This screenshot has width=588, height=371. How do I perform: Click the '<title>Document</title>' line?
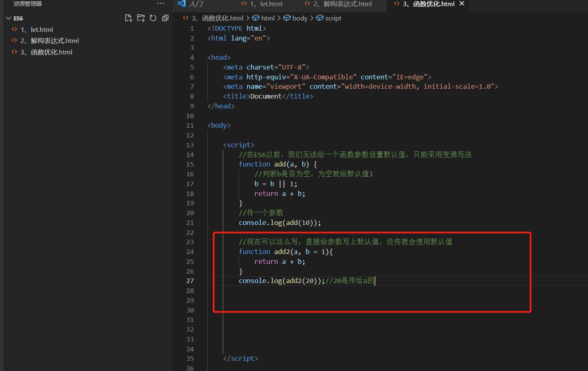268,96
